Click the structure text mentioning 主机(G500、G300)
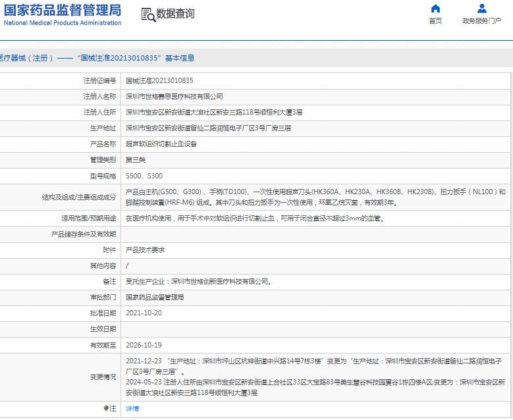The width and height of the screenshot is (513, 420). point(315,197)
